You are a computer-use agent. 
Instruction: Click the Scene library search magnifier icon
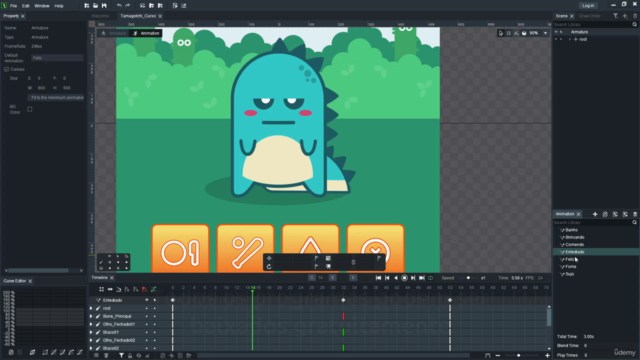[x=634, y=24]
